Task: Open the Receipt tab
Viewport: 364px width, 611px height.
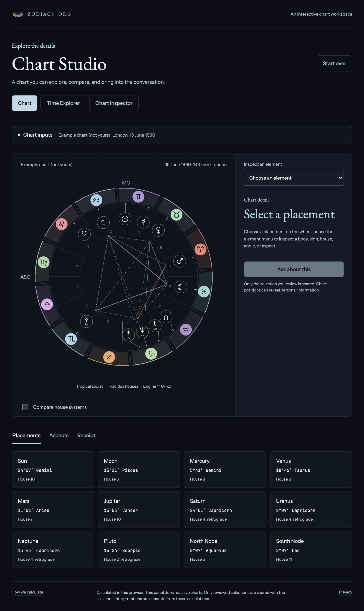Action: (x=86, y=435)
